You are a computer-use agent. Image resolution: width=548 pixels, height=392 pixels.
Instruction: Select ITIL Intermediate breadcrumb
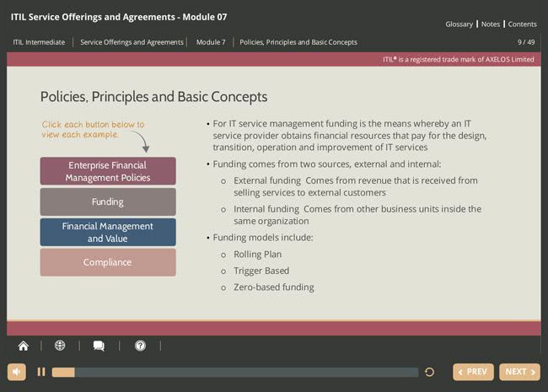(x=39, y=42)
